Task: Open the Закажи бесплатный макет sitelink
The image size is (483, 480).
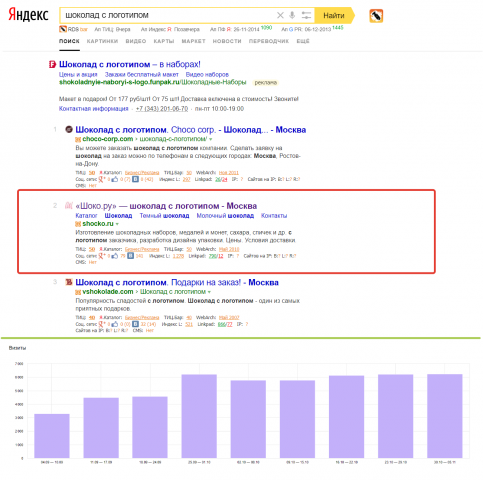Action: pos(142,74)
